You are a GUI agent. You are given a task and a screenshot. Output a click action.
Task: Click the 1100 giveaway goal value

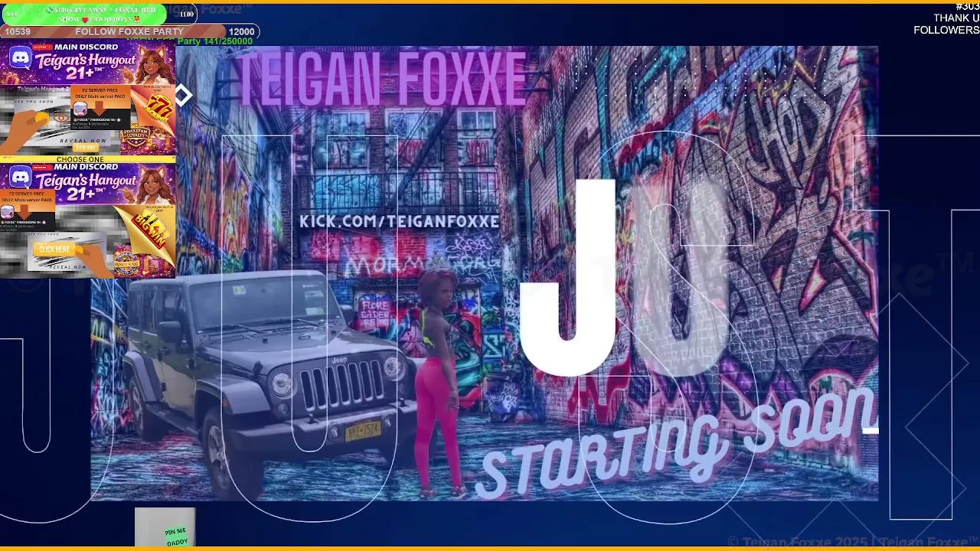[187, 14]
